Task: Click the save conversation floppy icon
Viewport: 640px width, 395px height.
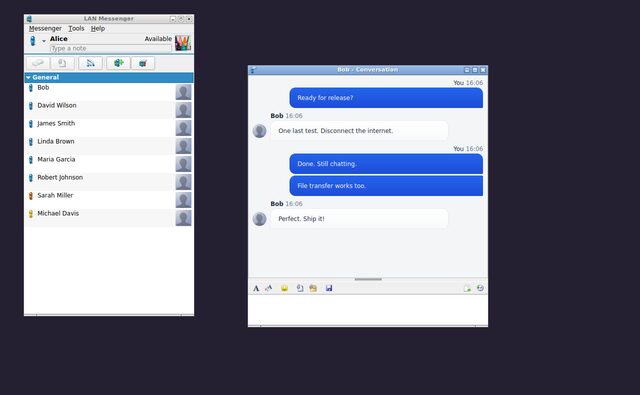Action: 329,288
